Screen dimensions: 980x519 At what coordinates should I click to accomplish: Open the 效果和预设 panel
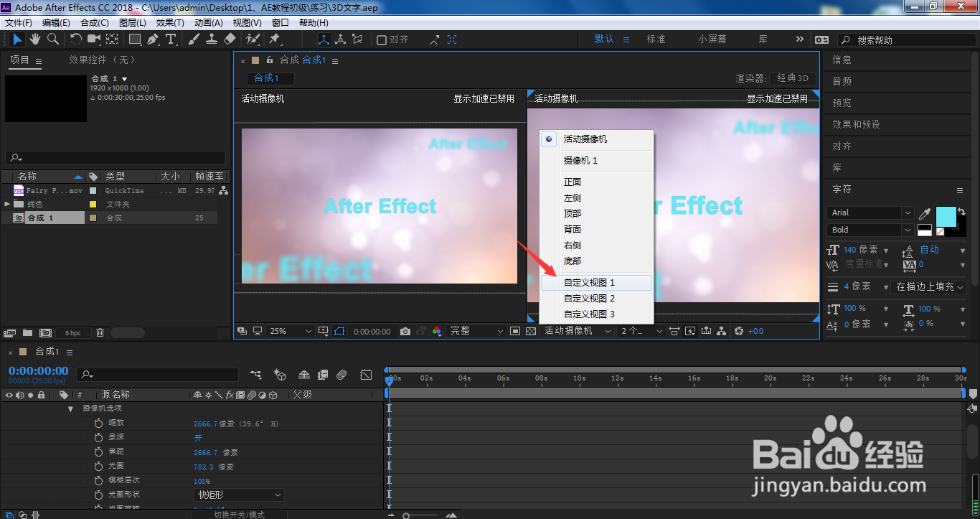pyautogui.click(x=856, y=125)
